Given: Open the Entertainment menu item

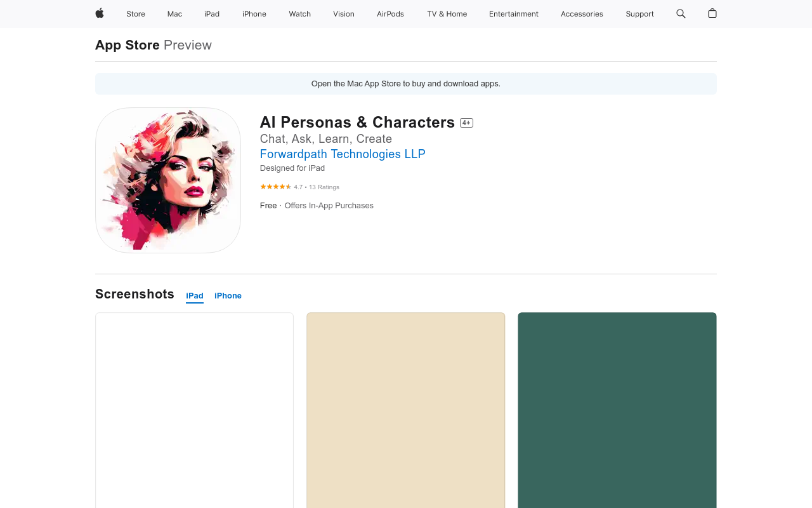Looking at the screenshot, I should (514, 14).
